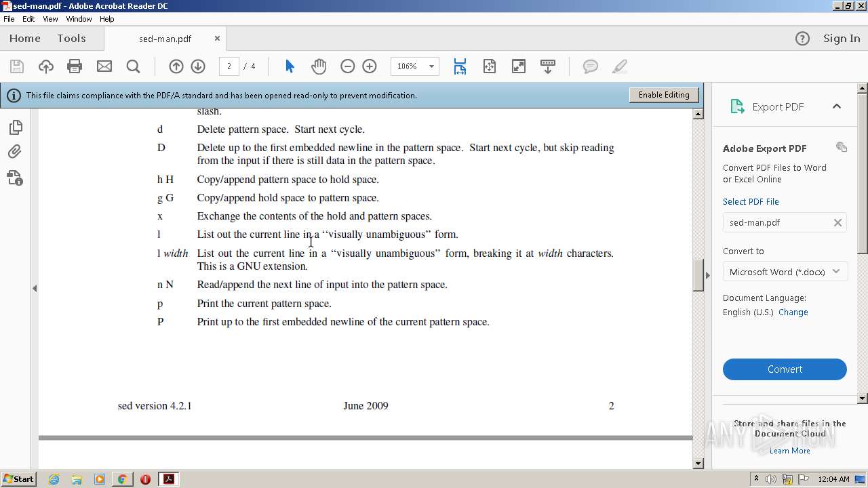Click the document vertical scrollbar thumb
This screenshot has height=488, width=868.
[698, 274]
